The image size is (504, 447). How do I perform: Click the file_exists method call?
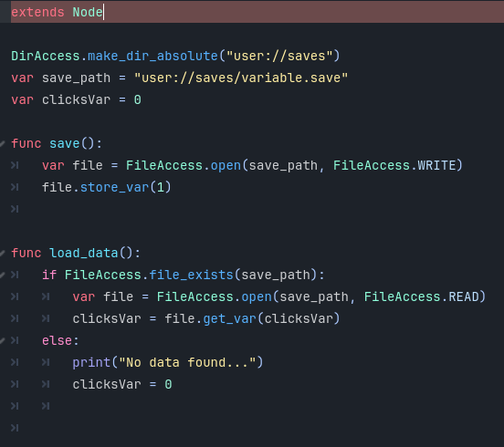pyautogui.click(x=191, y=275)
